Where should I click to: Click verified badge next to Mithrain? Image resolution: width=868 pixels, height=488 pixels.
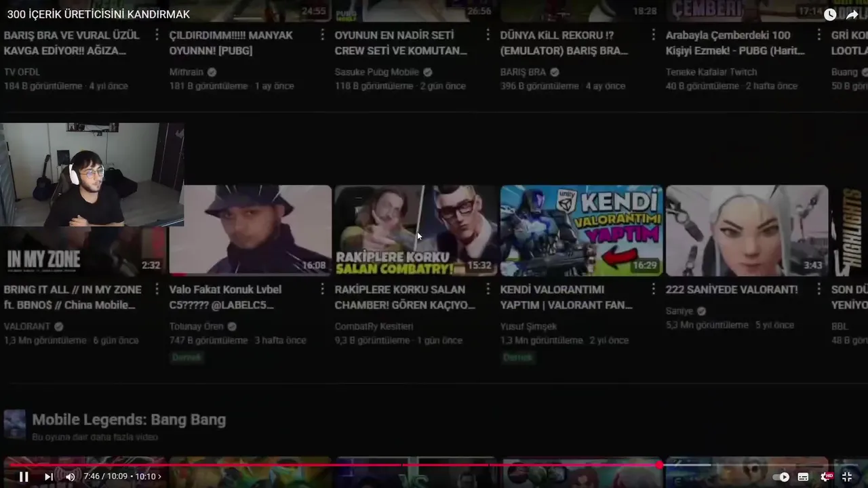212,72
